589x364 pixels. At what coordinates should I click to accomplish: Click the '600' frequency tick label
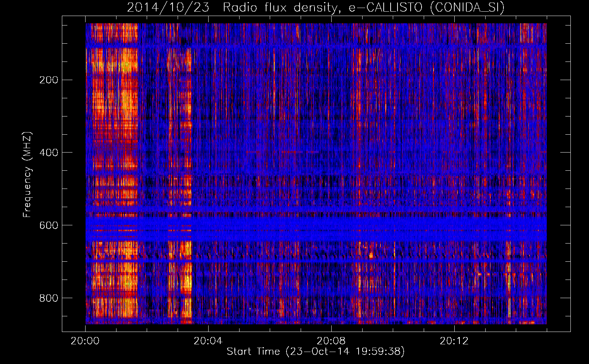pos(49,225)
